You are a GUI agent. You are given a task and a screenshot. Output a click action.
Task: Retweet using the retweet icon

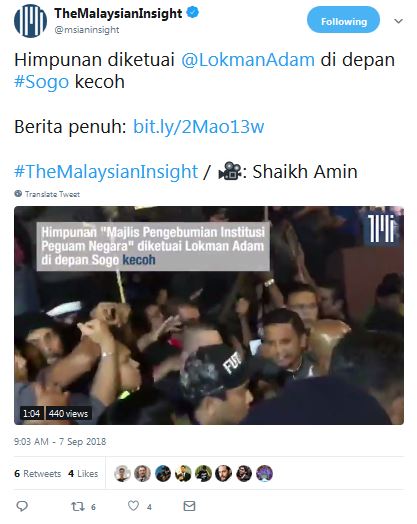[x=78, y=506]
